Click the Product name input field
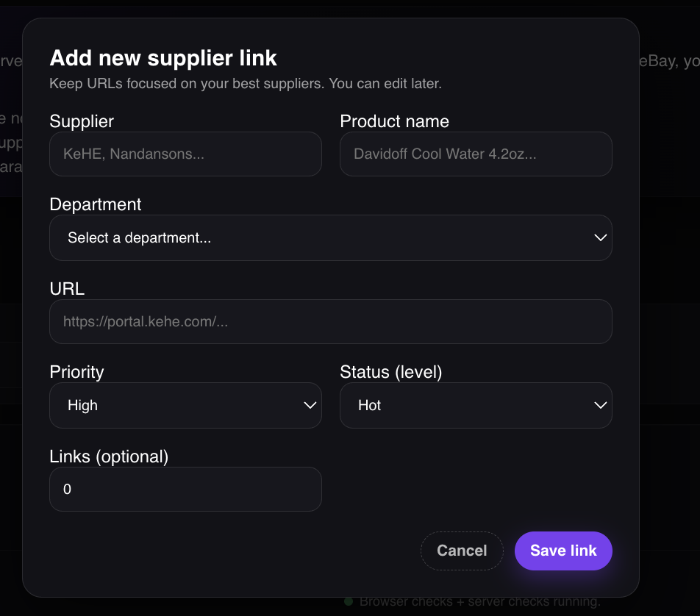The image size is (700, 616). (x=476, y=154)
